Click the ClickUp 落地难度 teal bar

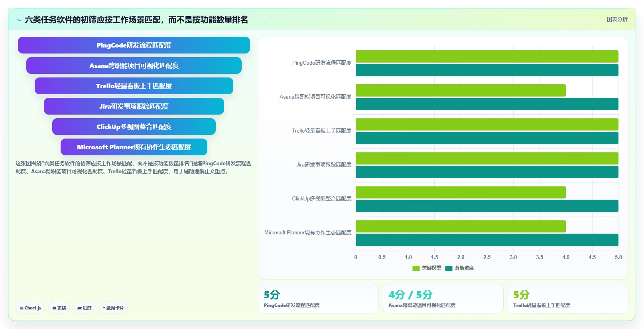click(487, 206)
